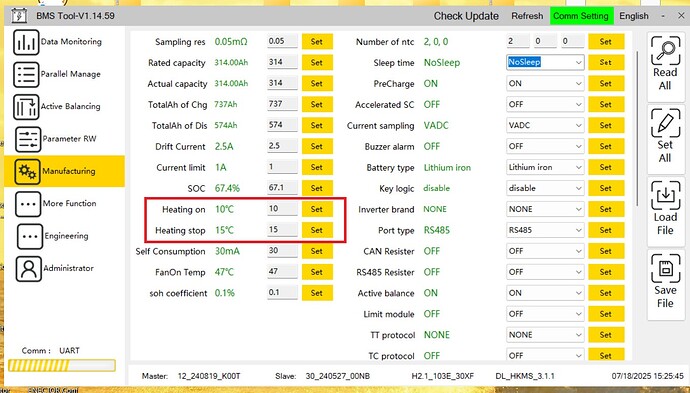Open the More Function icon
The width and height of the screenshot is (690, 393).
(x=28, y=204)
